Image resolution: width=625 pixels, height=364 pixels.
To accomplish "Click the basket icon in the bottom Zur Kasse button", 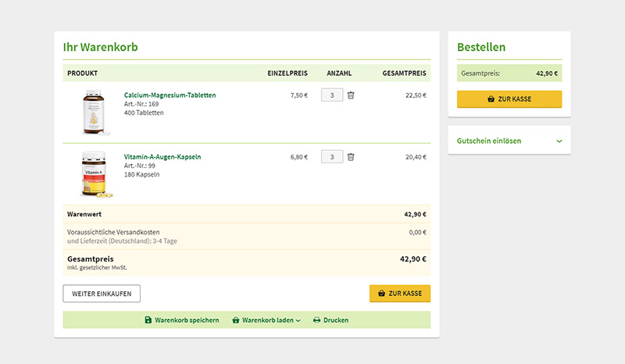I will [x=381, y=293].
